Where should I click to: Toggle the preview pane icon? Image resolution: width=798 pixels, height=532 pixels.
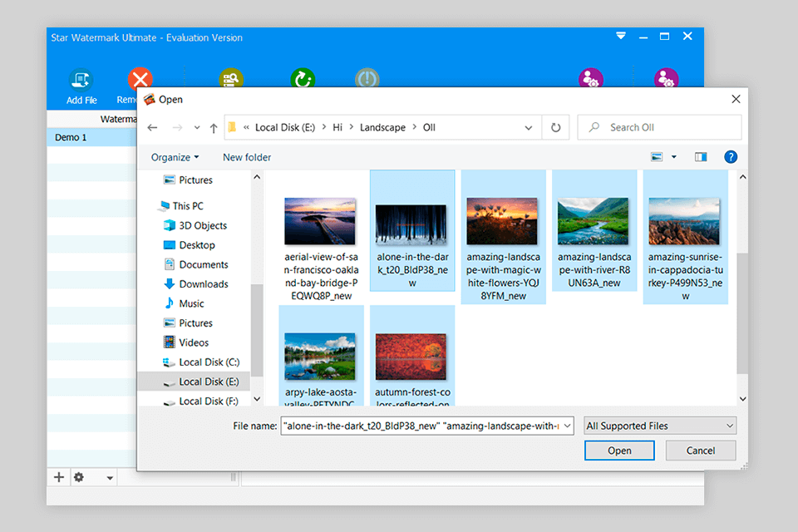click(701, 157)
